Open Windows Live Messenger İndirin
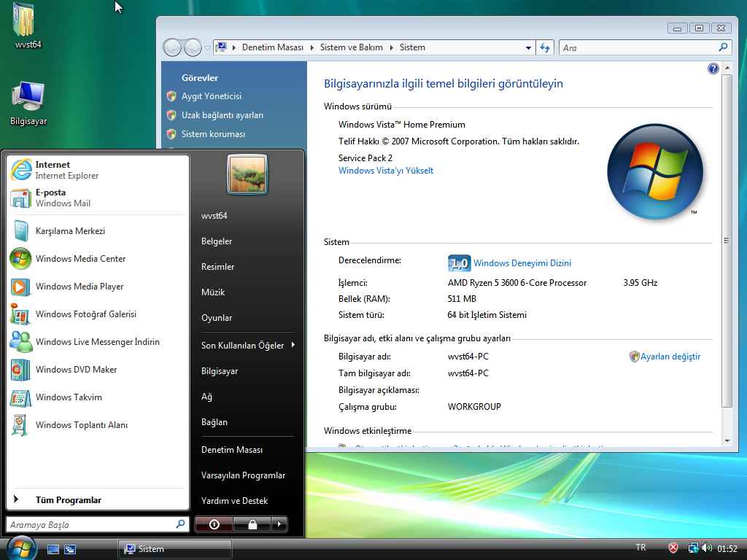Viewport: 747px width, 560px height. tap(98, 342)
